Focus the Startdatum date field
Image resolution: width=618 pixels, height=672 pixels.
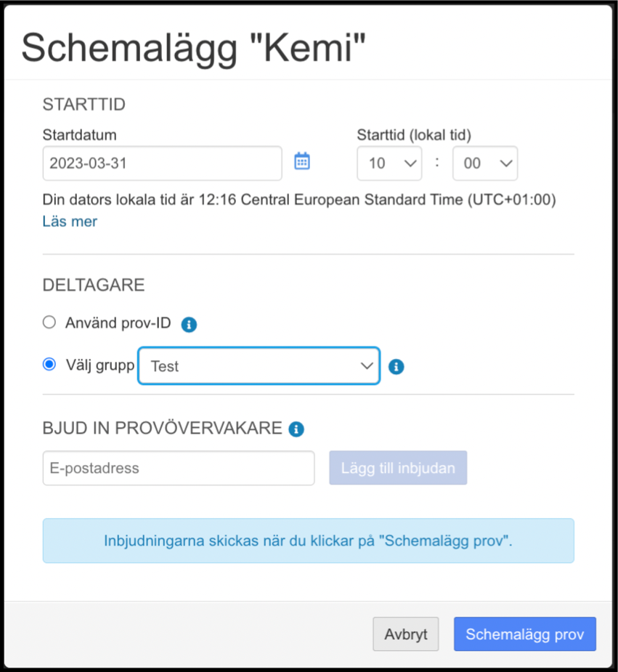coord(163,163)
